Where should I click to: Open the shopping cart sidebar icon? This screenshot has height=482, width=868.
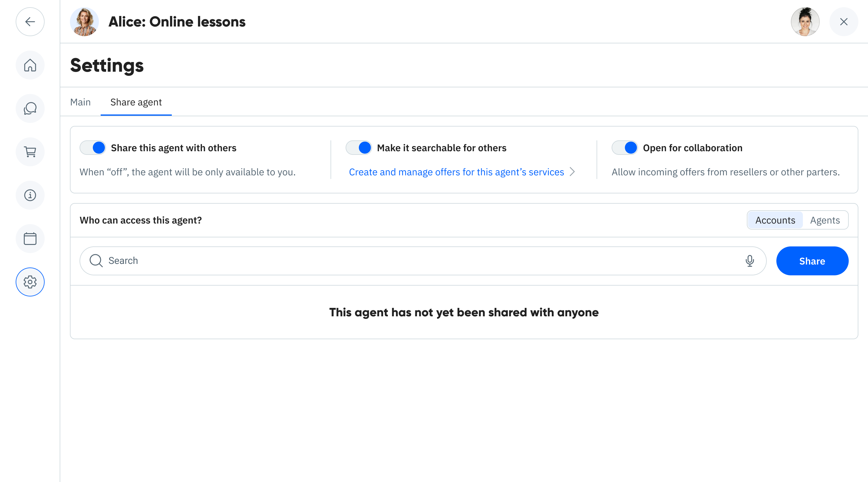coord(30,152)
